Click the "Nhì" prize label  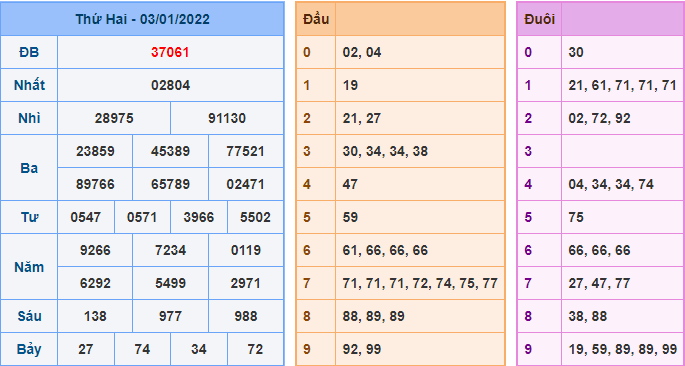pyautogui.click(x=29, y=118)
